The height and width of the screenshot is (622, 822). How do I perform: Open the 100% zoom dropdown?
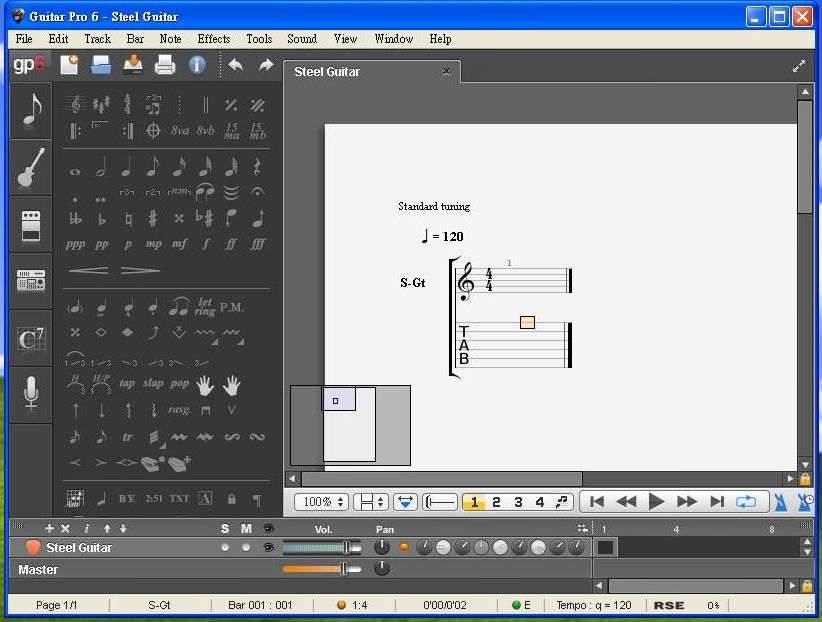click(321, 502)
